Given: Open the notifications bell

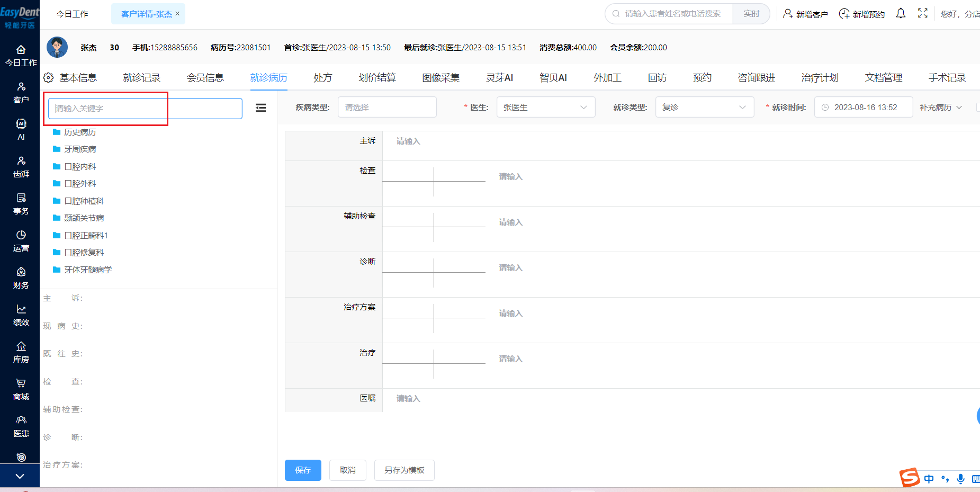Looking at the screenshot, I should click(x=901, y=14).
